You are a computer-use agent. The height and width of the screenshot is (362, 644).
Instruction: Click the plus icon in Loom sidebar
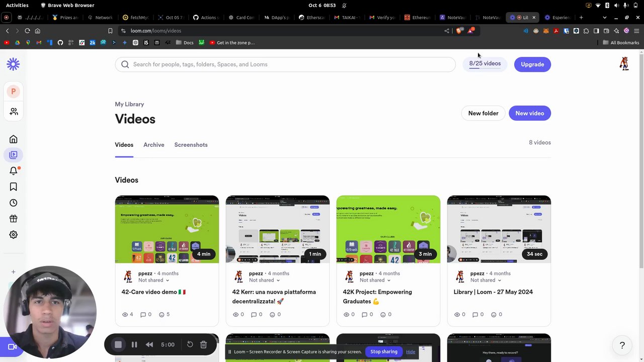(x=14, y=272)
